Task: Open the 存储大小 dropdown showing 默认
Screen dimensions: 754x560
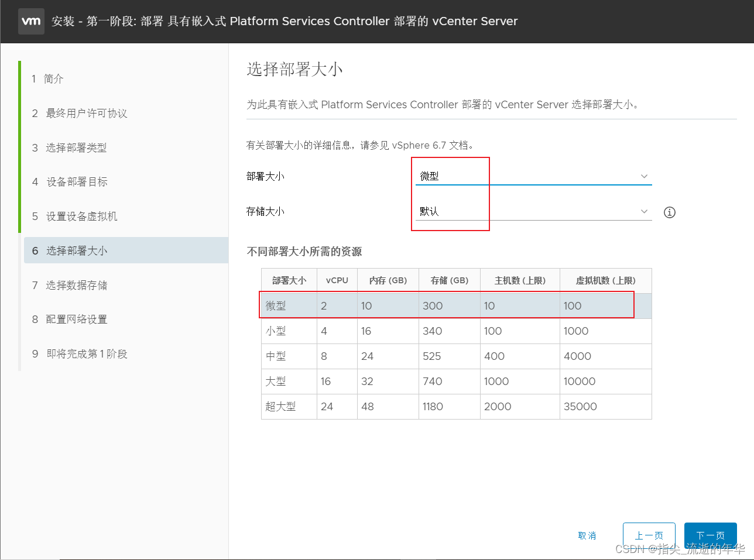Action: 533,211
